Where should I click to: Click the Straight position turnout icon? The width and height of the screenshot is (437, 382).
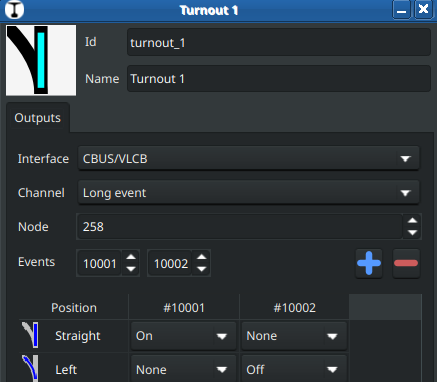[31, 335]
